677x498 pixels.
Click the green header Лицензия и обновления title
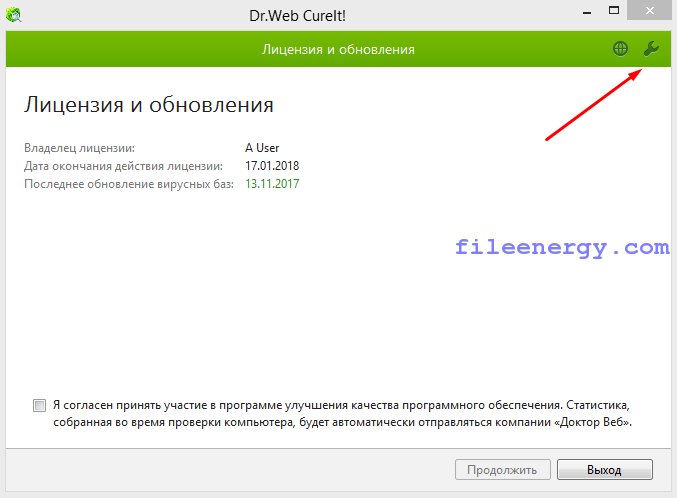[338, 49]
